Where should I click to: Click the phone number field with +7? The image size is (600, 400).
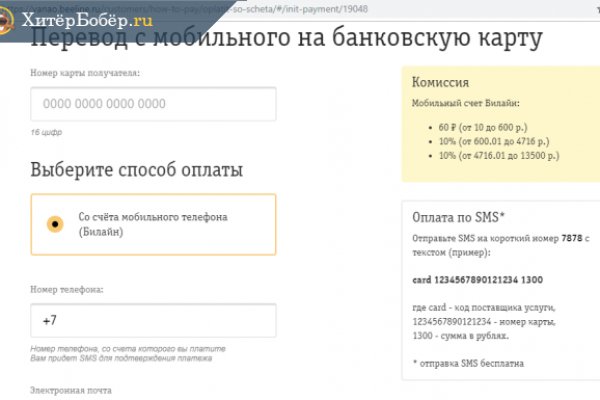[x=152, y=321]
